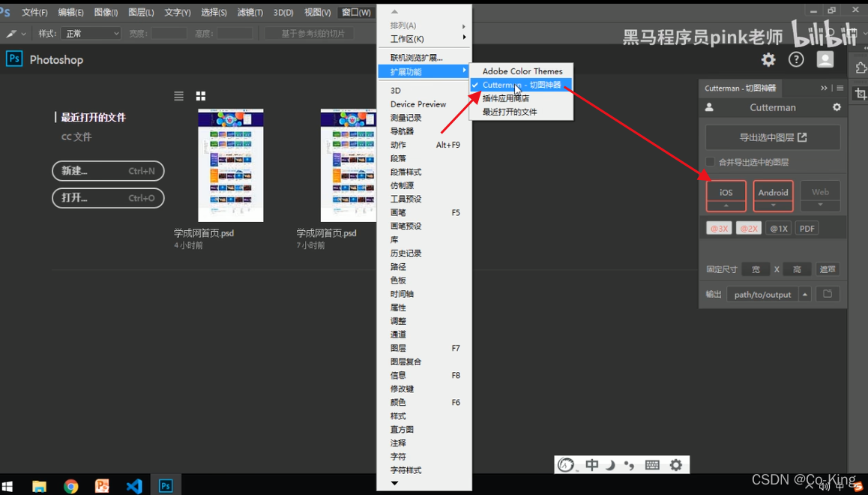Click Photoshop icon in taskbar
Screen dimensions: 868x495
coord(166,486)
